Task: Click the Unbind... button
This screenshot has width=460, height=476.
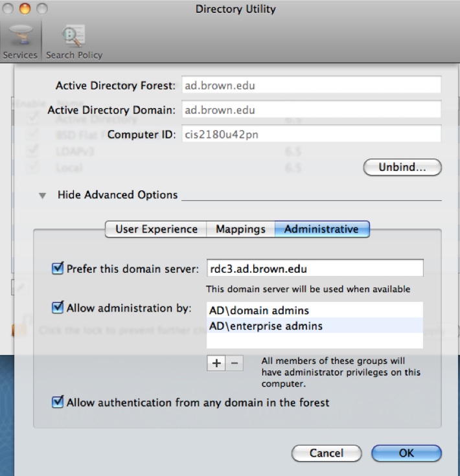Action: [402, 167]
